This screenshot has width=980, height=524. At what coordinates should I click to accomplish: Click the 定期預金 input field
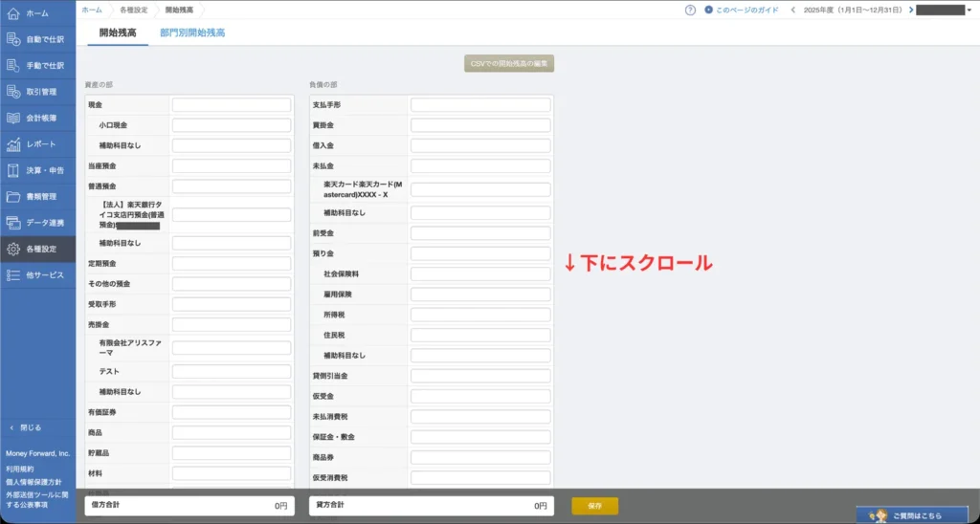(x=232, y=264)
